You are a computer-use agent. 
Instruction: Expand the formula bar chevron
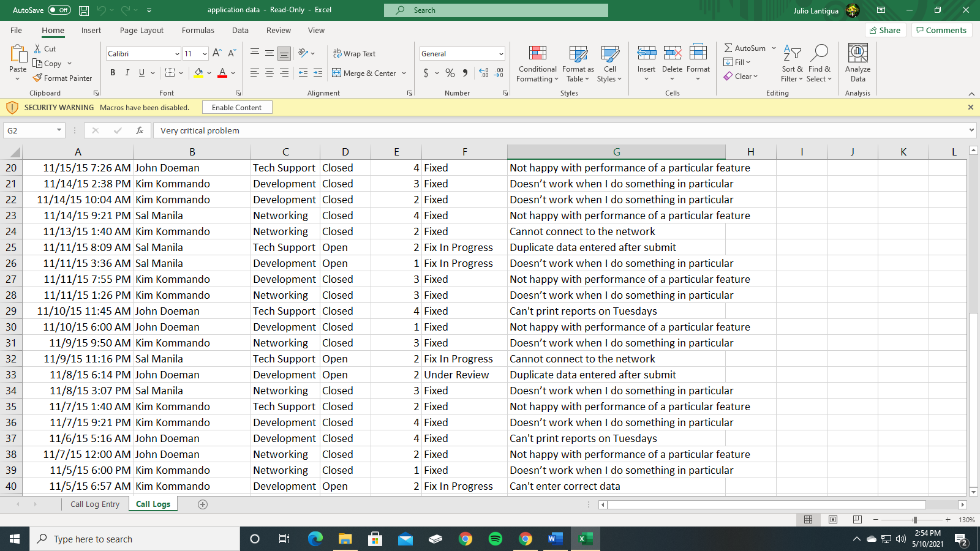click(x=971, y=130)
